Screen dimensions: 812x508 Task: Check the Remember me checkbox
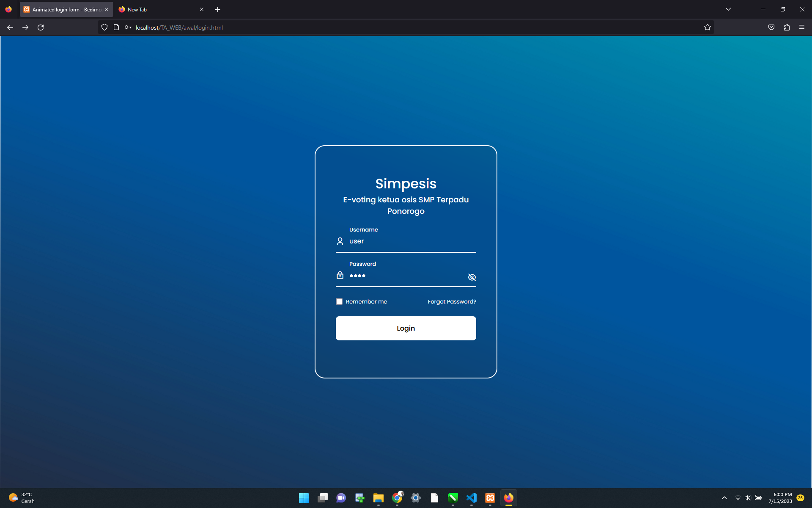coord(339,301)
